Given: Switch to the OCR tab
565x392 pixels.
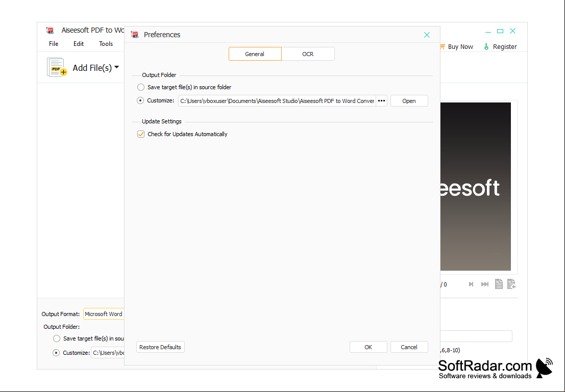Looking at the screenshot, I should 308,54.
